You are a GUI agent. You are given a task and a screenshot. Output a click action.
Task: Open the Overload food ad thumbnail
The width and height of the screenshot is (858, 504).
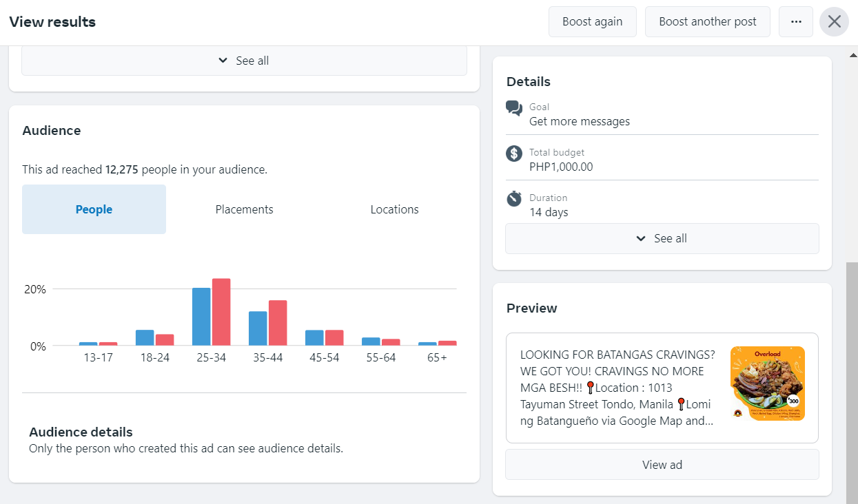point(768,384)
